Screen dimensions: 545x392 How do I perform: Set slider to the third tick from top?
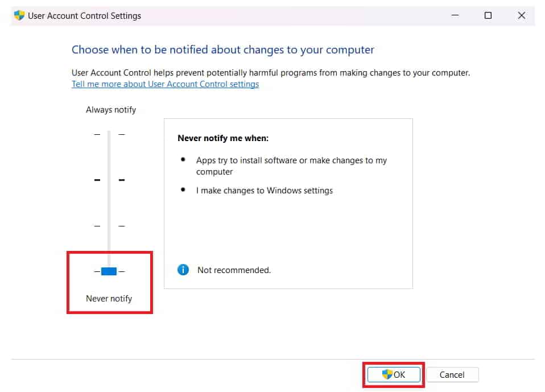tap(109, 226)
